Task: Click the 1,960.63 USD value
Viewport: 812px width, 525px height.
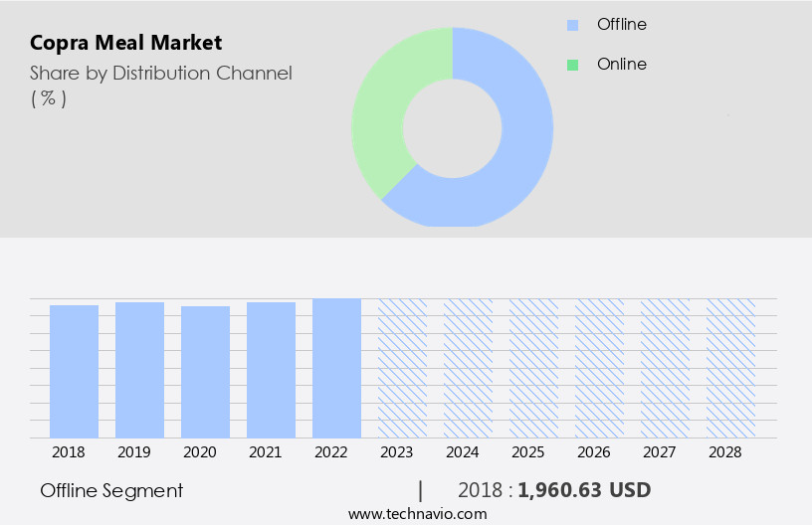Action: click(x=584, y=490)
